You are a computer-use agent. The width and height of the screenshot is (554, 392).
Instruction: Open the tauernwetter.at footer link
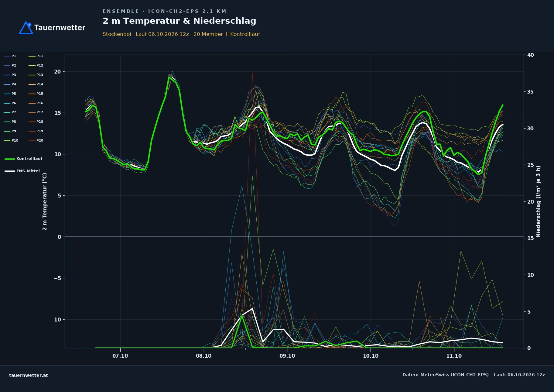(29, 375)
